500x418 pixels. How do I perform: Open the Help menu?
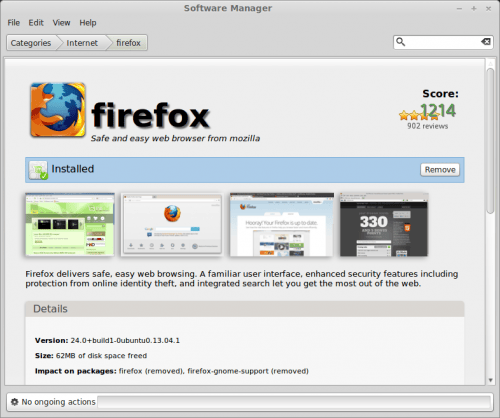click(88, 23)
